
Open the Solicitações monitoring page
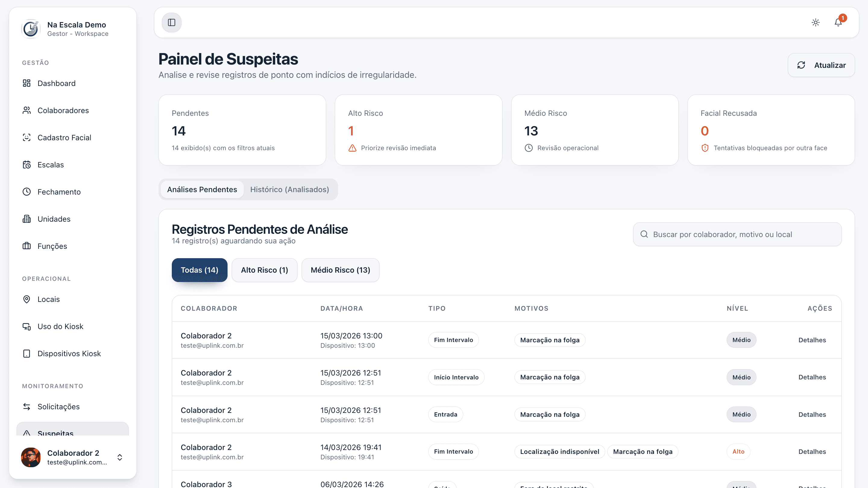(59, 406)
